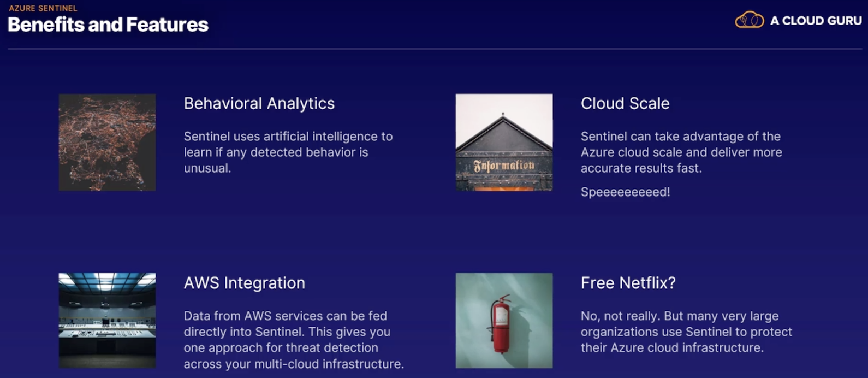
Task: Select the 'Free Netflix?' heading
Action: [628, 283]
